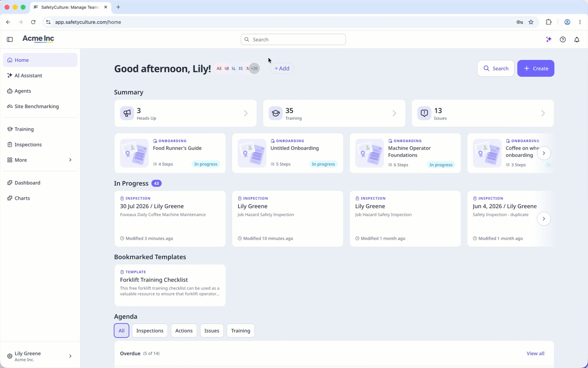Screen dimensions: 588x368
Task: Go back in browser history
Action: pos(8,22)
